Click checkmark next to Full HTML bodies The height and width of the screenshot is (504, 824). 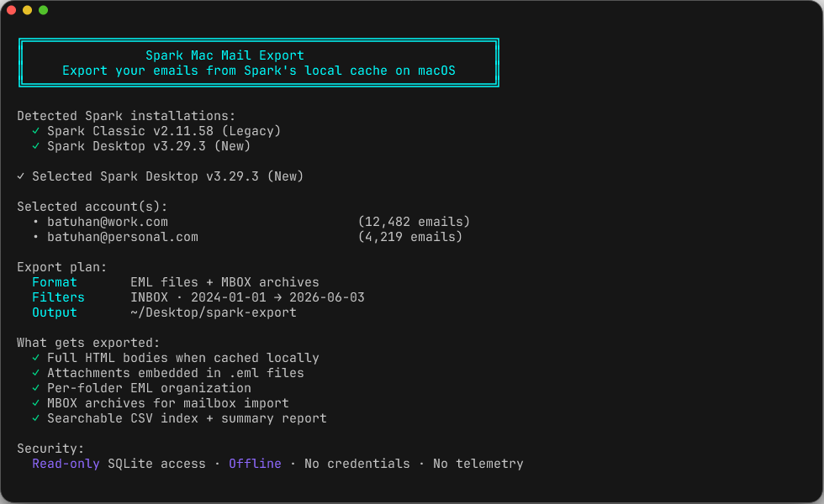tap(35, 358)
